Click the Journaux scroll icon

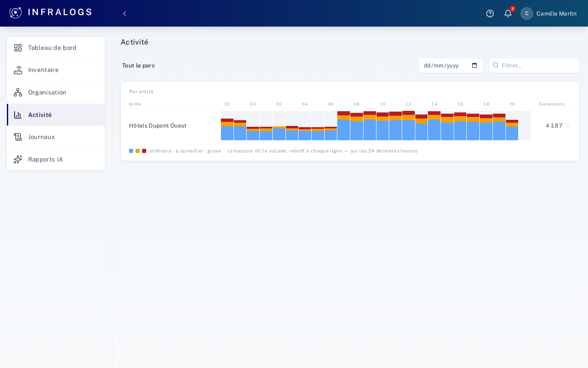(18, 137)
